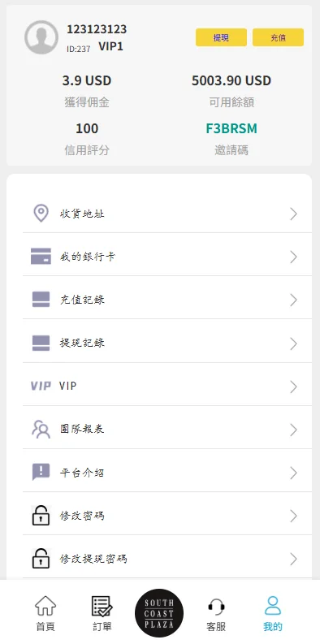
Task: Expand the 團隊報表 row chevron
Action: click(x=293, y=430)
